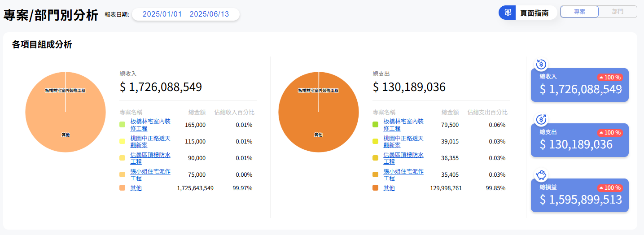
Task: Click the 100 % badge on the 總損益 card
Action: pyautogui.click(x=610, y=187)
